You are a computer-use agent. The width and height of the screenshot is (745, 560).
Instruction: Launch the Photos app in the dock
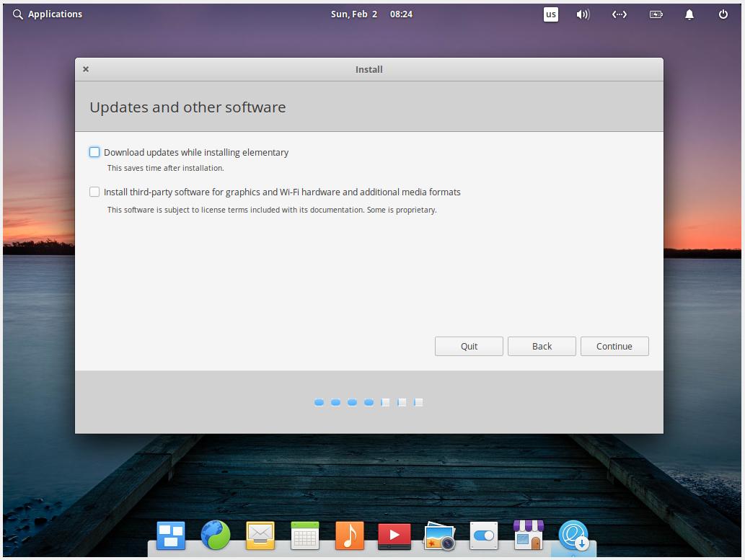(438, 535)
